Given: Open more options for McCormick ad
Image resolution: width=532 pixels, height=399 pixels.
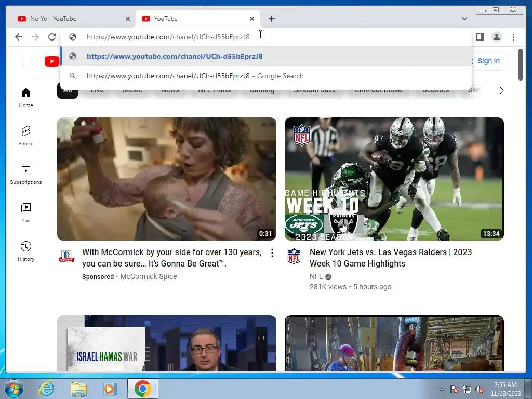Looking at the screenshot, I should (x=272, y=253).
